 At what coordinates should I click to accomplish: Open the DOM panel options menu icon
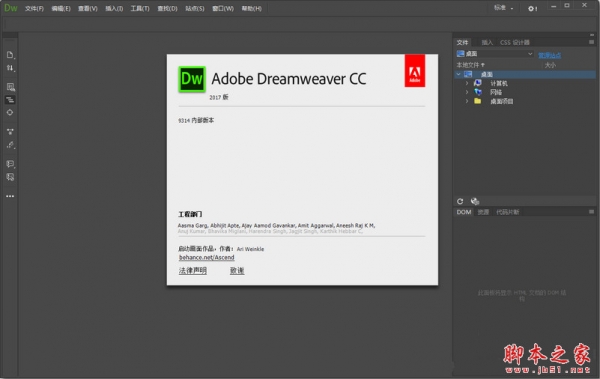click(x=592, y=212)
